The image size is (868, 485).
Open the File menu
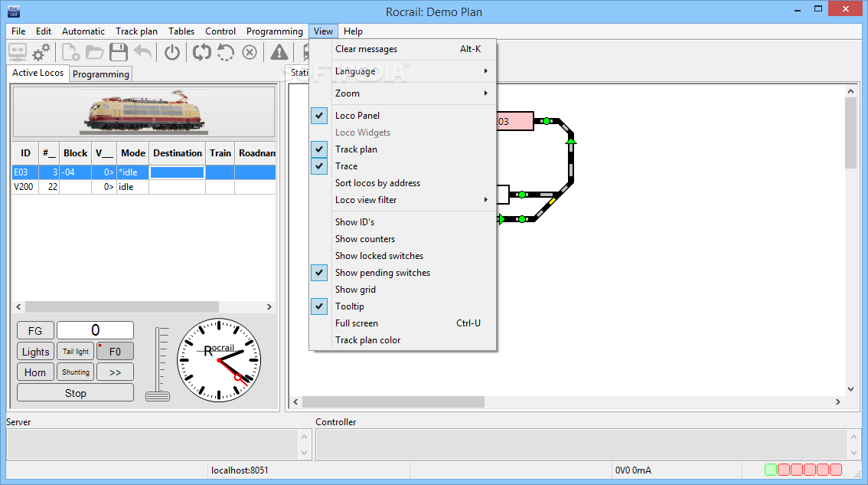coord(18,31)
